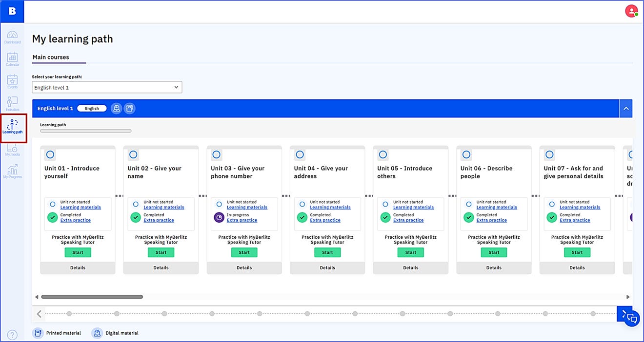Click Unit 01 'Unit not started' circle

click(x=53, y=204)
